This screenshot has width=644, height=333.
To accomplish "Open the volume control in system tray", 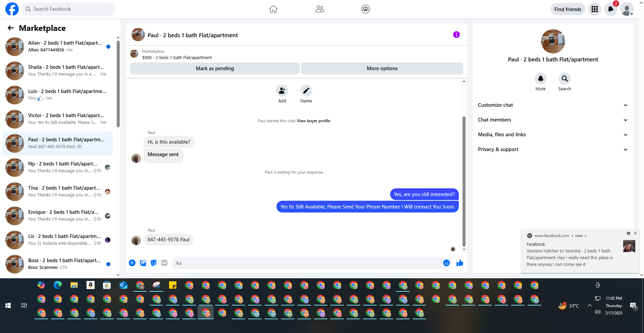I will pyautogui.click(x=597, y=312).
